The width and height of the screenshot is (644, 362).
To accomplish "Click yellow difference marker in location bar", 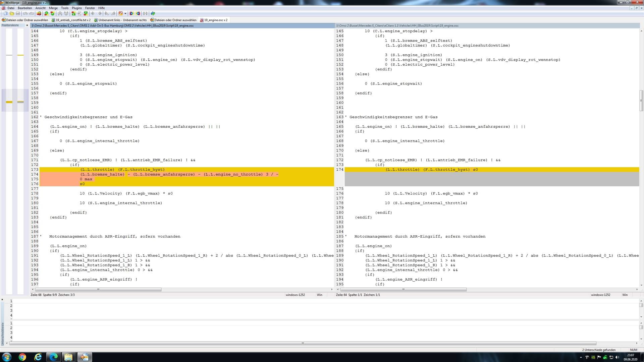I will (9, 102).
